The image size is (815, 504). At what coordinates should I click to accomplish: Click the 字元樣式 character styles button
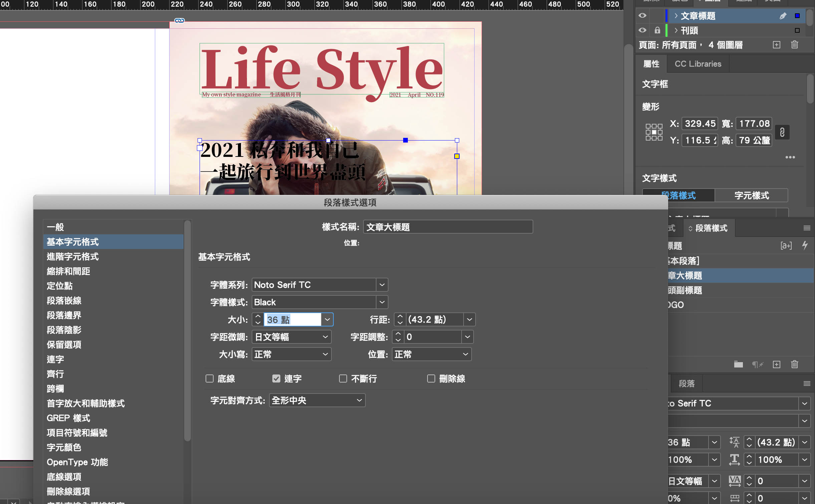click(751, 196)
